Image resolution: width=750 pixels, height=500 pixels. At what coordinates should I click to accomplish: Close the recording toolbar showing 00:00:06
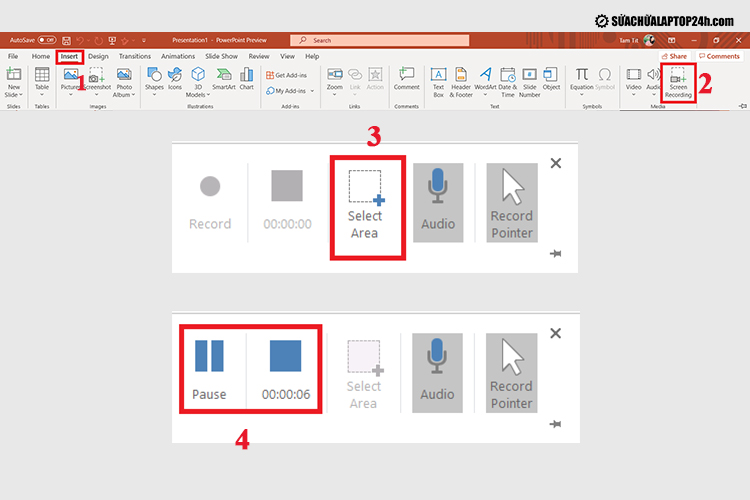(x=555, y=333)
